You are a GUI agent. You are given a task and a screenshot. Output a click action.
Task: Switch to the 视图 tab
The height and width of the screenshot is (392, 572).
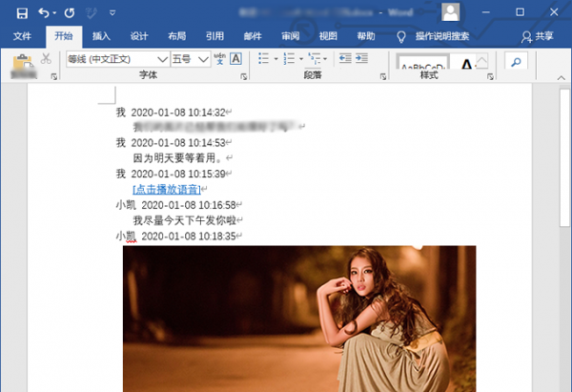328,36
